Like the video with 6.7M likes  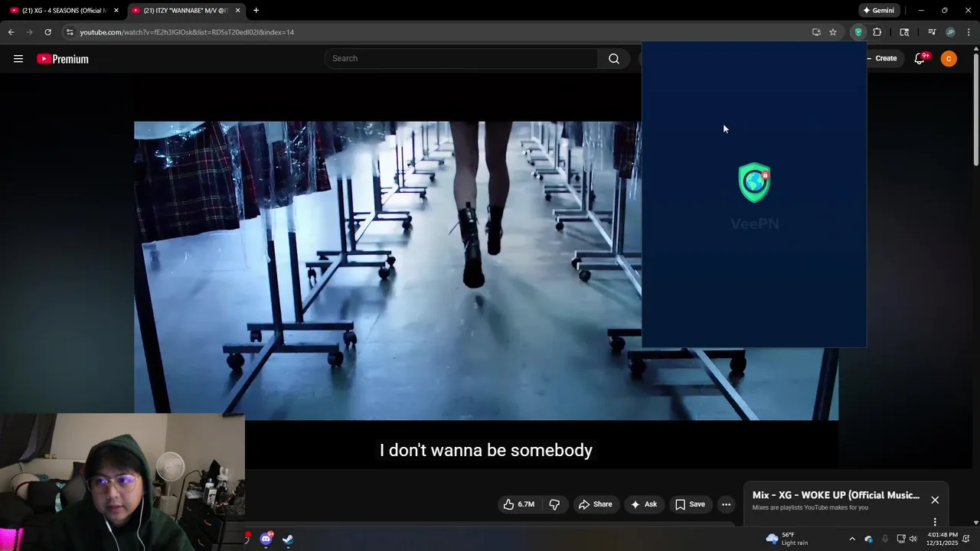pos(519,504)
